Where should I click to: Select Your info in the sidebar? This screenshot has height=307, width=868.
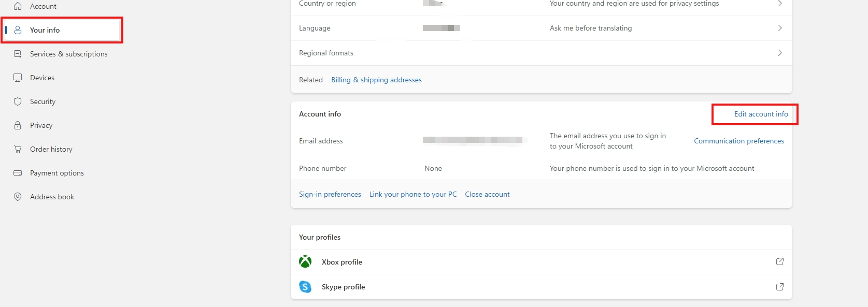45,30
